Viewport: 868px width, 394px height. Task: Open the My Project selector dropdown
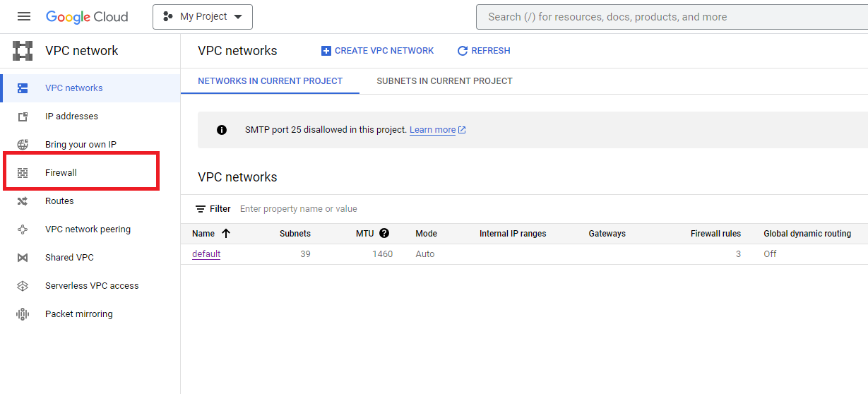click(203, 17)
